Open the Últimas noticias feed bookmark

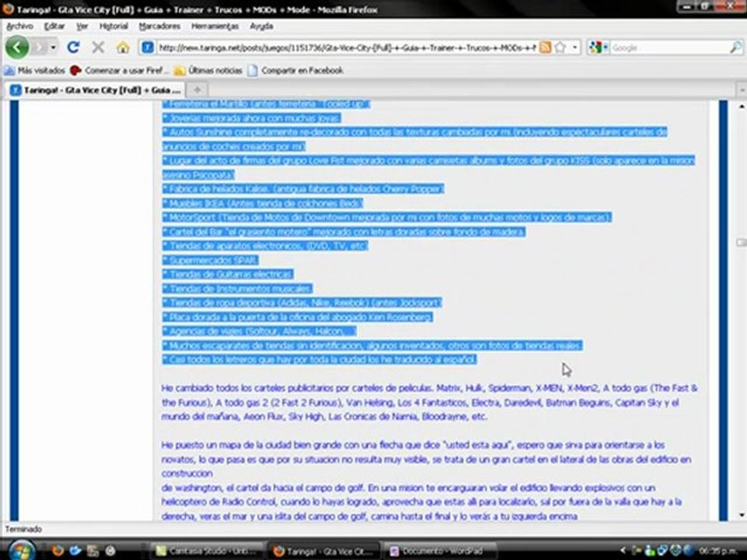point(209,71)
